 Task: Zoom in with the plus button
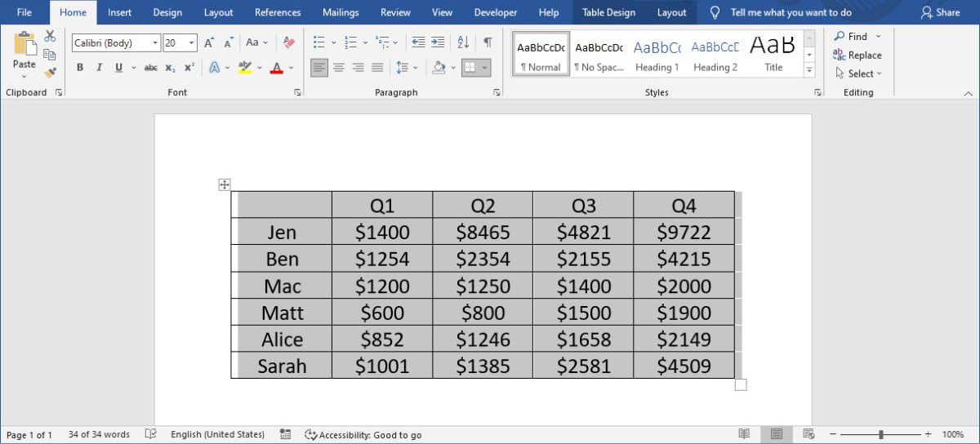(x=928, y=434)
